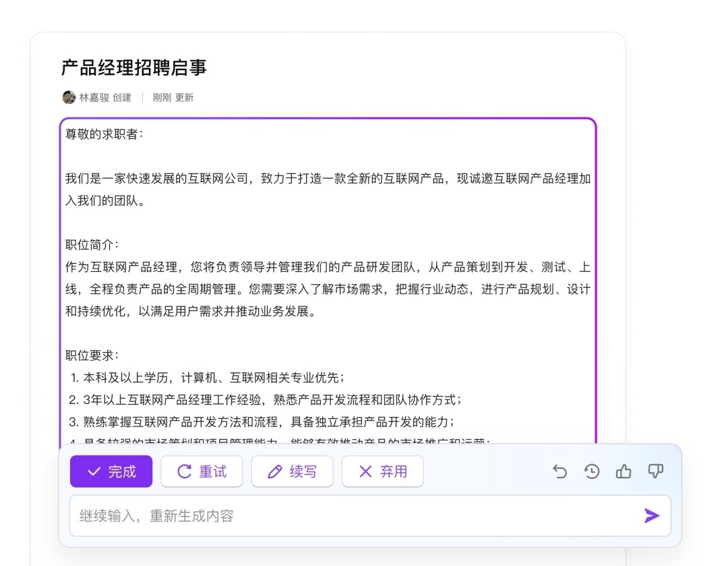Click the 职位简介 heading line
This screenshot has width=728, height=566.
tap(92, 245)
